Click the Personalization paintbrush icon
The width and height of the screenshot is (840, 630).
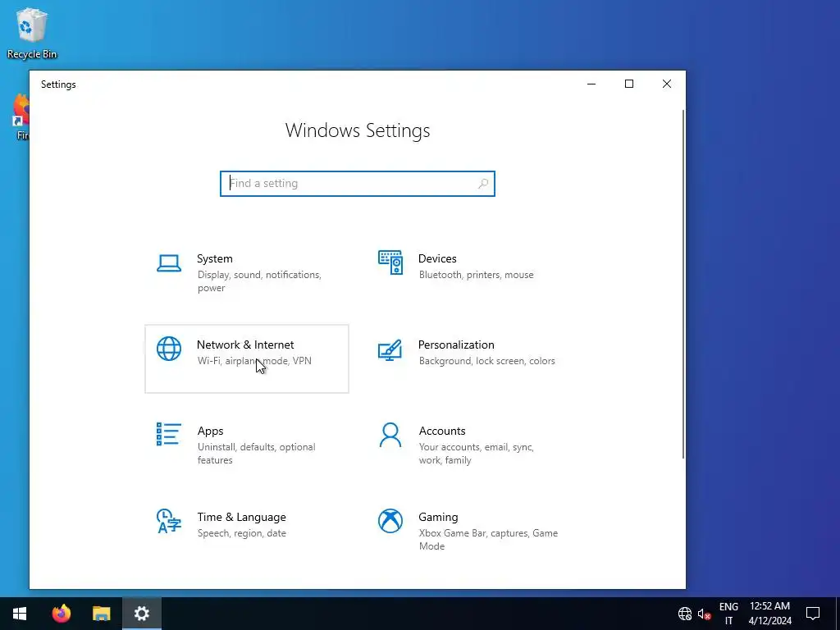[x=390, y=349]
